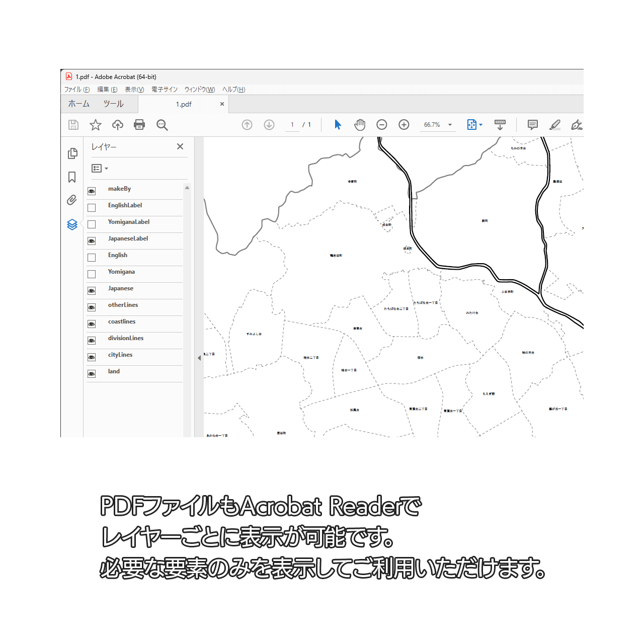Go to next page arrow
Viewport: 644px width, 644px height.
[269, 125]
